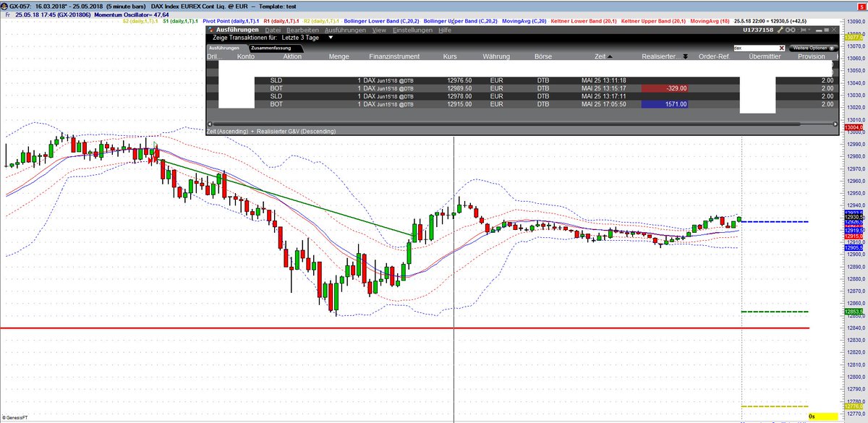
Task: Click the Bollinger Upper Band legend label
Action: (462, 22)
